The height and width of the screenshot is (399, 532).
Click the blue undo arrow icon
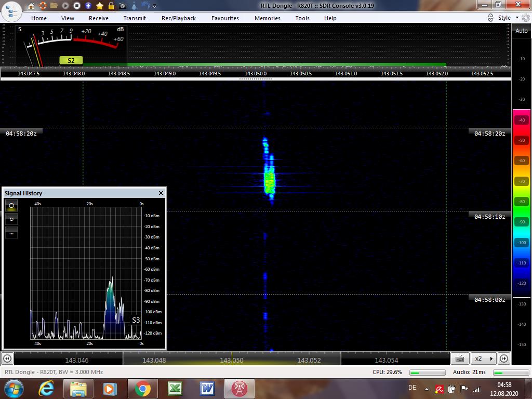click(x=145, y=5)
